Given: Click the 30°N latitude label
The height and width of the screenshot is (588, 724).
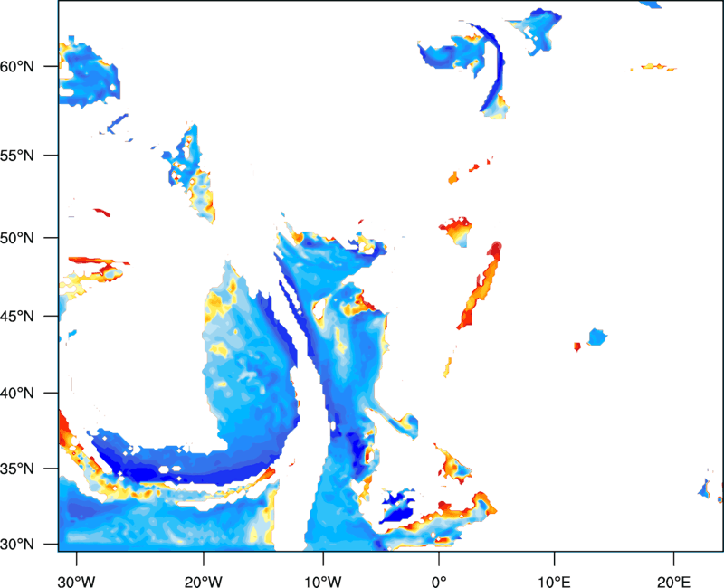Looking at the screenshot, I should coord(17,545).
